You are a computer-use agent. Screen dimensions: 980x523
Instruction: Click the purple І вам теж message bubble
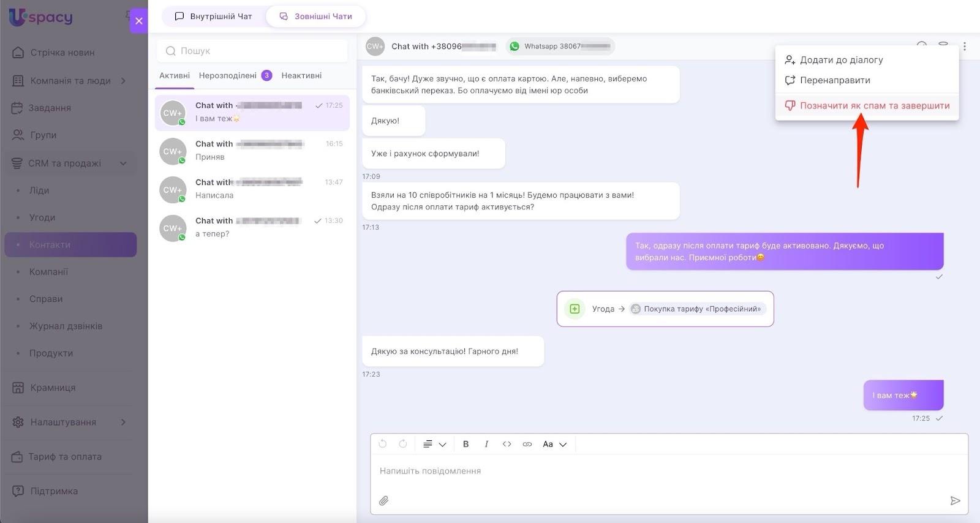(903, 396)
